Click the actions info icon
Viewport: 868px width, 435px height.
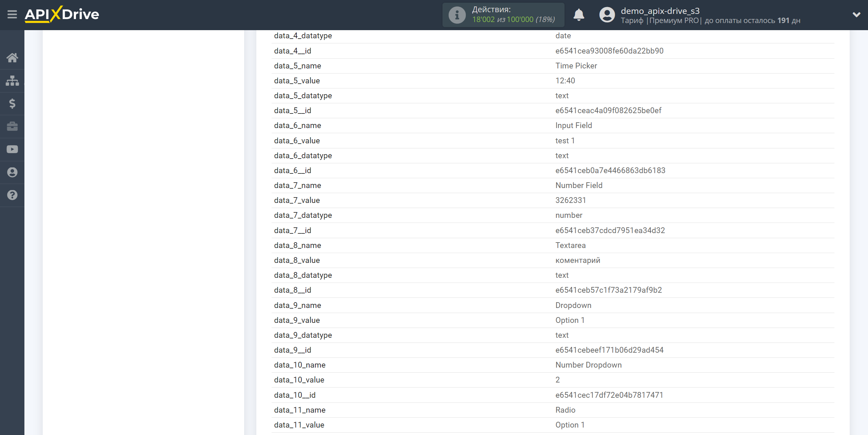(x=457, y=15)
